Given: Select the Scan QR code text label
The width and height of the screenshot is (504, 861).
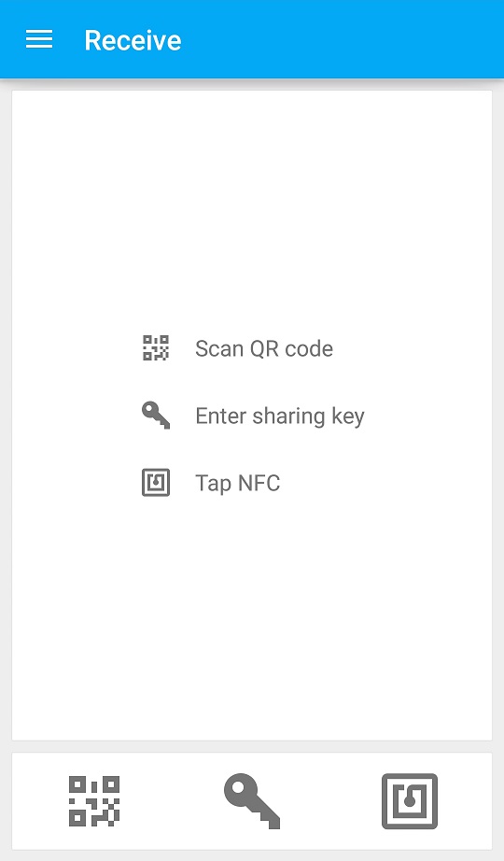Looking at the screenshot, I should point(264,348).
